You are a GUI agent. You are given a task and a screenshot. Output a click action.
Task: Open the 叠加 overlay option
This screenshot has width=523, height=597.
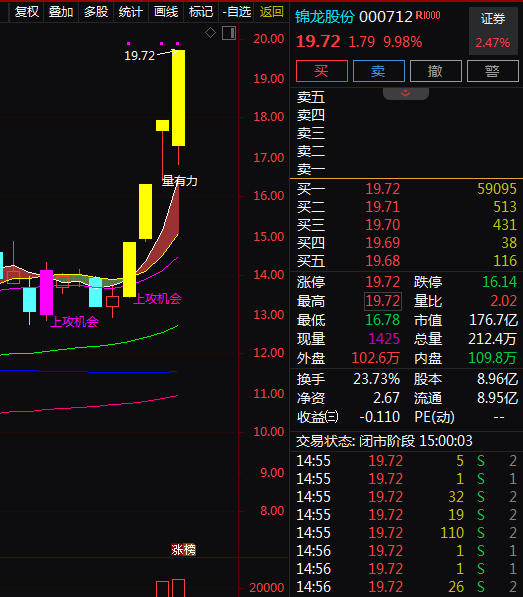[61, 12]
